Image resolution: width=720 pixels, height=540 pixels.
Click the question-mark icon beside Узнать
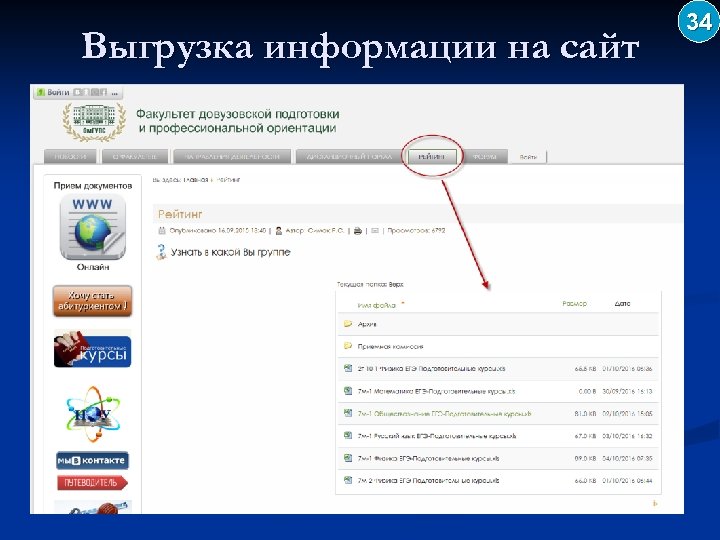tap(161, 252)
